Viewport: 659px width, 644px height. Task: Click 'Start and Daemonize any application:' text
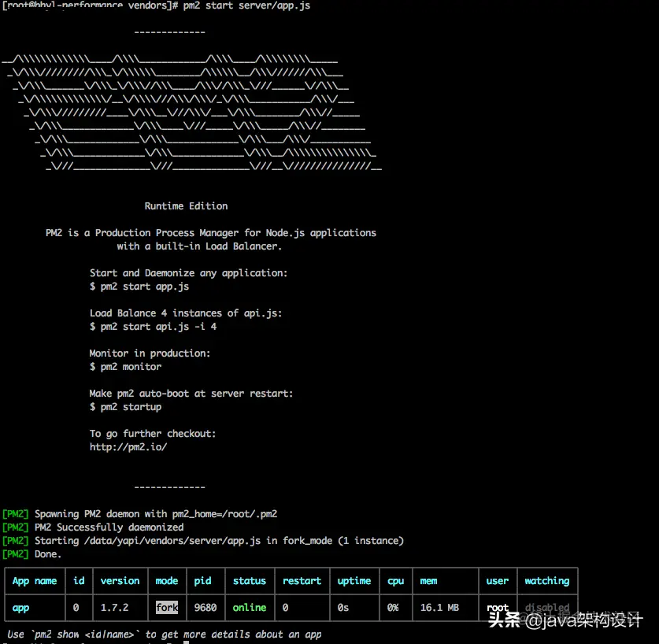pos(188,273)
